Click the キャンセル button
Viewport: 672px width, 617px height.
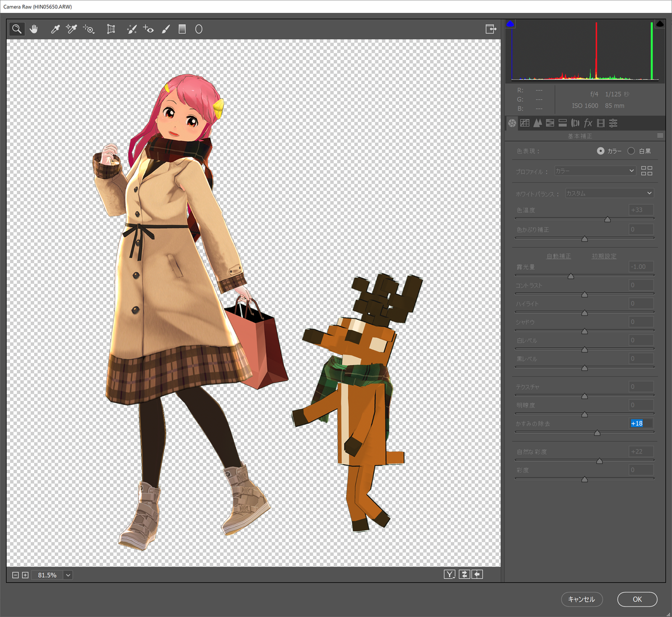point(582,599)
